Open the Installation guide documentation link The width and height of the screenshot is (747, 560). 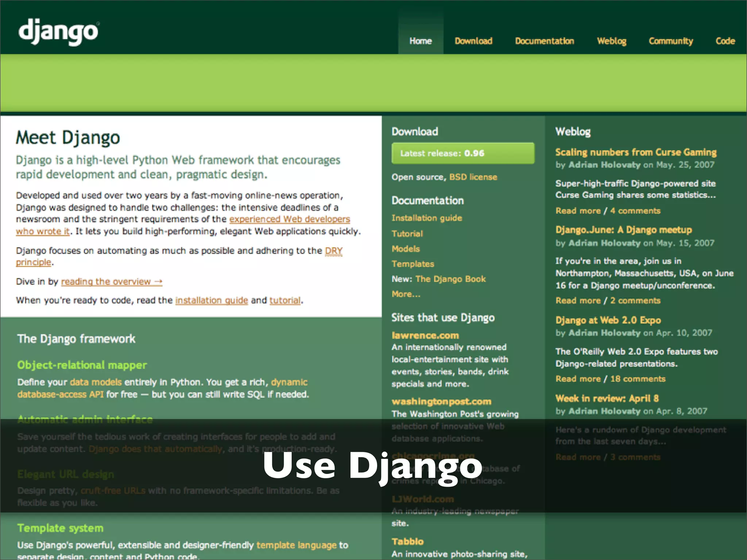[x=426, y=218]
